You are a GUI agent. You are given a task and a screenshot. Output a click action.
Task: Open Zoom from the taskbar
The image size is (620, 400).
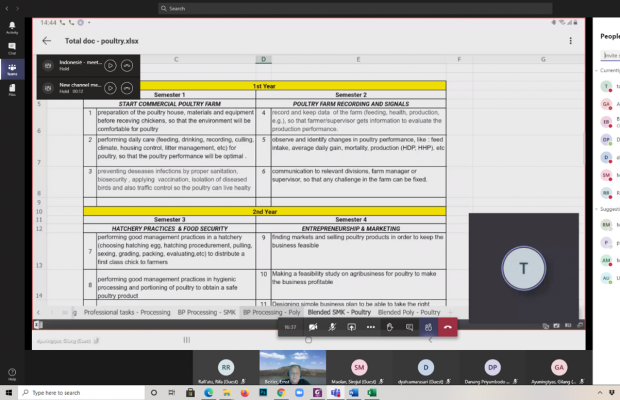[x=299, y=392]
